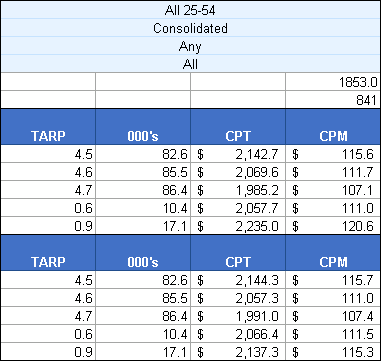Image resolution: width=381 pixels, height=361 pixels.
Task: Select lower table's CPT column header
Action: coord(238,253)
